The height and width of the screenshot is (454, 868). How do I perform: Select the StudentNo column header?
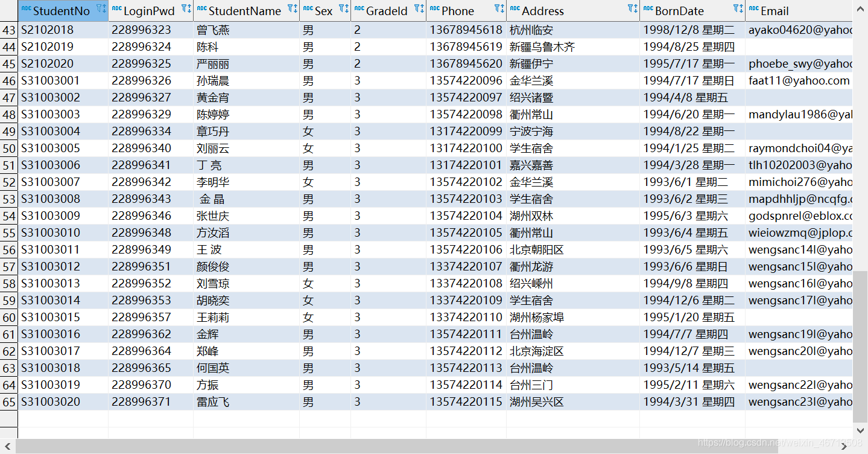tap(63, 11)
